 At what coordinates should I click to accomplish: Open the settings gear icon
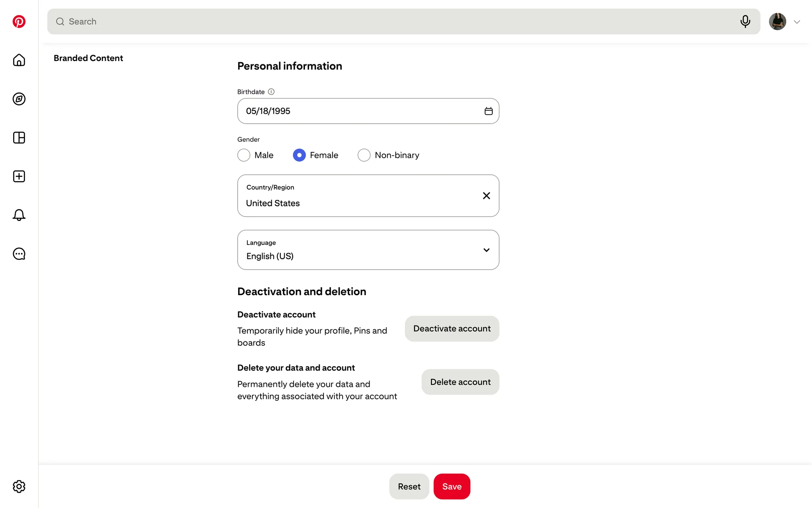pyautogui.click(x=19, y=486)
